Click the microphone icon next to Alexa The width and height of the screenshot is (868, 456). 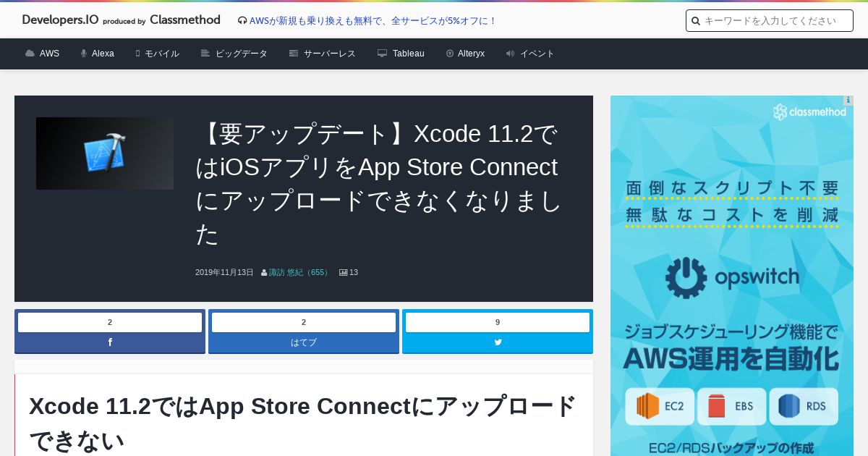click(x=84, y=54)
